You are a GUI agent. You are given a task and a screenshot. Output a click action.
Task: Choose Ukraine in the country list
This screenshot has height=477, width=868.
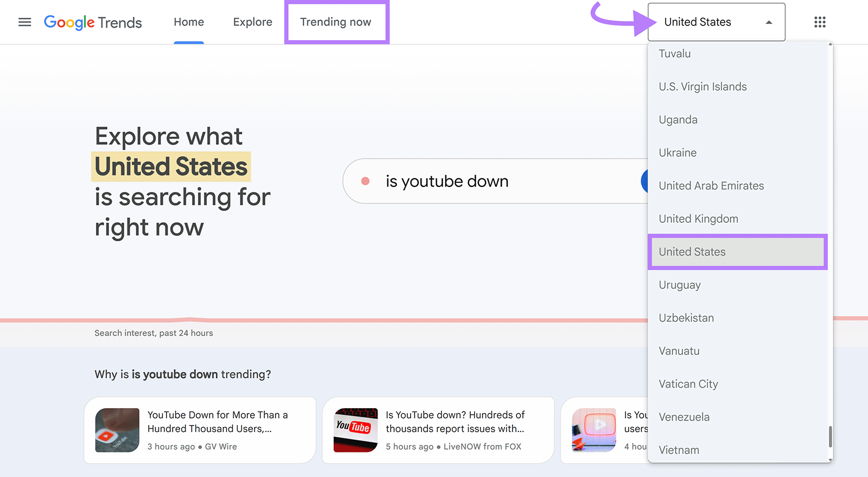click(x=678, y=153)
